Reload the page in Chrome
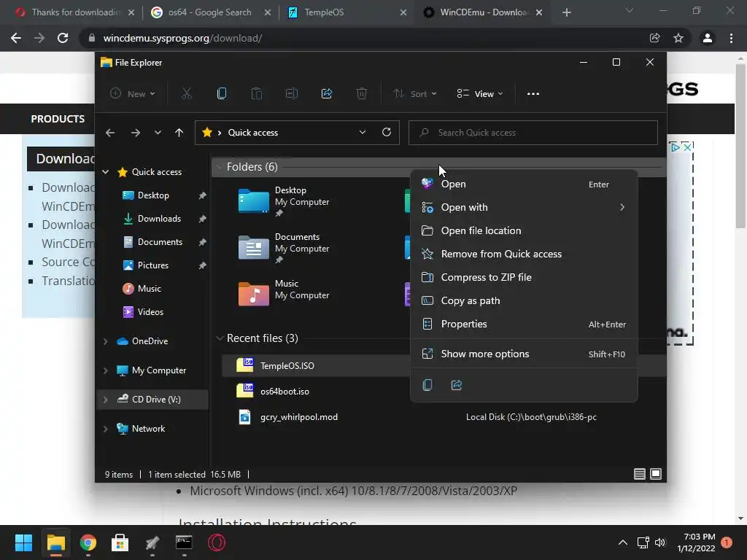This screenshot has height=560, width=747. click(x=63, y=38)
